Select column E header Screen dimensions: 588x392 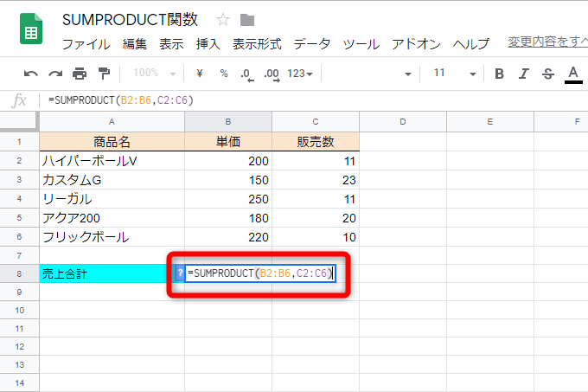tap(490, 121)
